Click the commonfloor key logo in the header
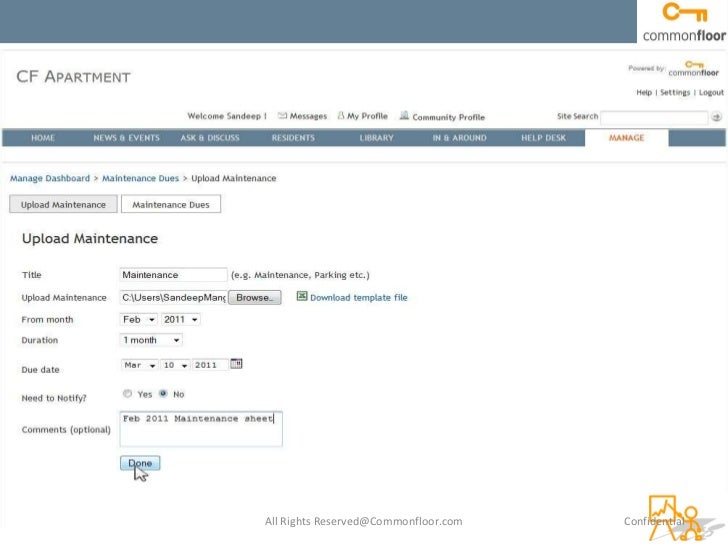 point(683,22)
